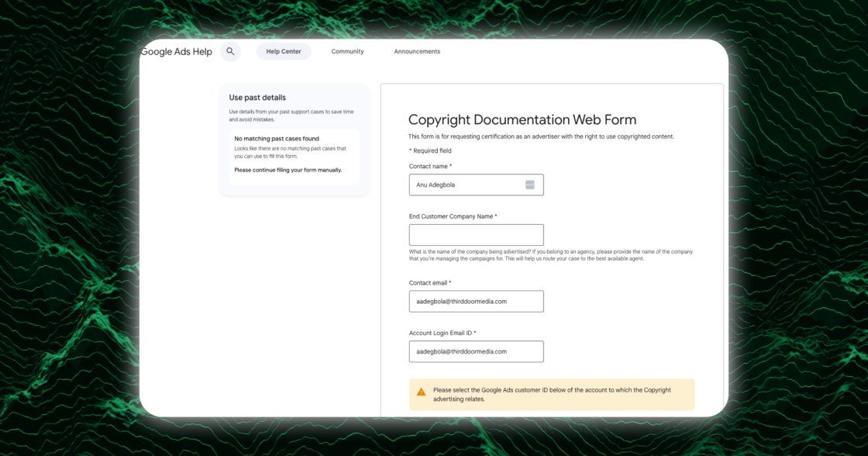Image resolution: width=868 pixels, height=456 pixels.
Task: Click the Google Ads Help logo text
Action: 177,51
